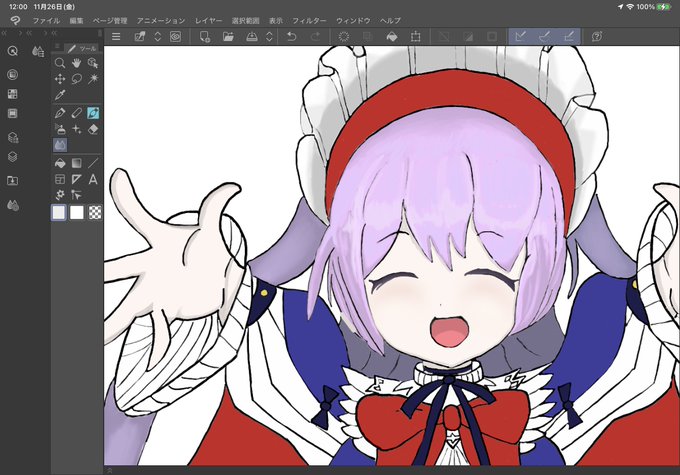
Task: Toggle Snap to Special Ruler
Action: tap(545, 36)
